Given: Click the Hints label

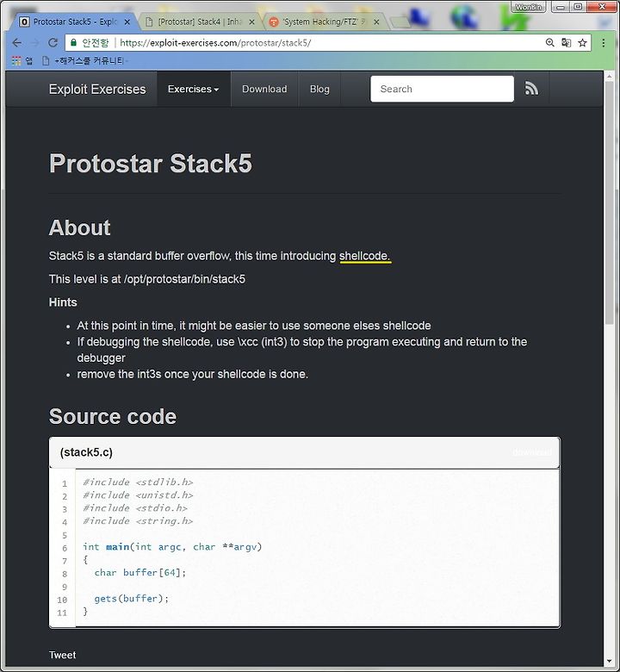Looking at the screenshot, I should tap(63, 302).
